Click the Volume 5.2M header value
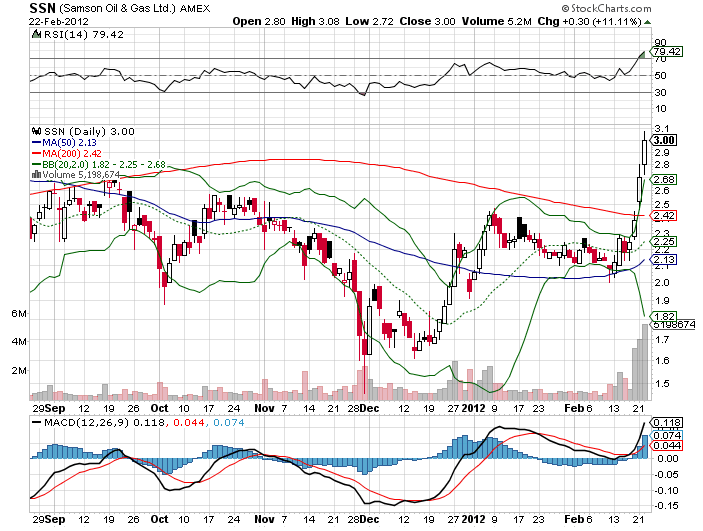Image resolution: width=703 pixels, height=531 pixels. [497, 22]
